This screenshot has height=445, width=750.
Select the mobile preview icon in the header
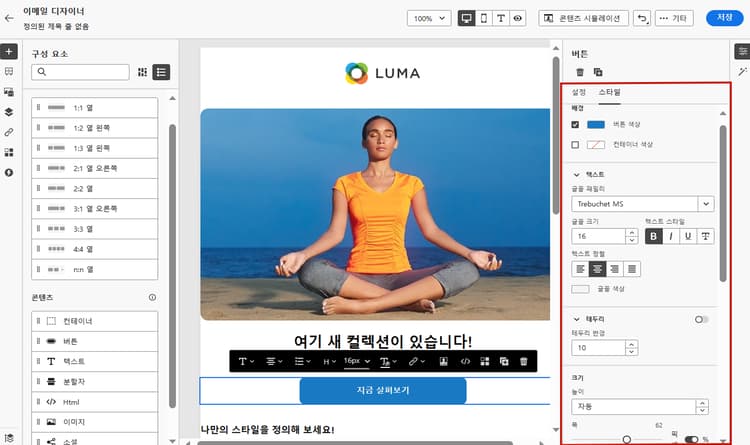click(484, 18)
